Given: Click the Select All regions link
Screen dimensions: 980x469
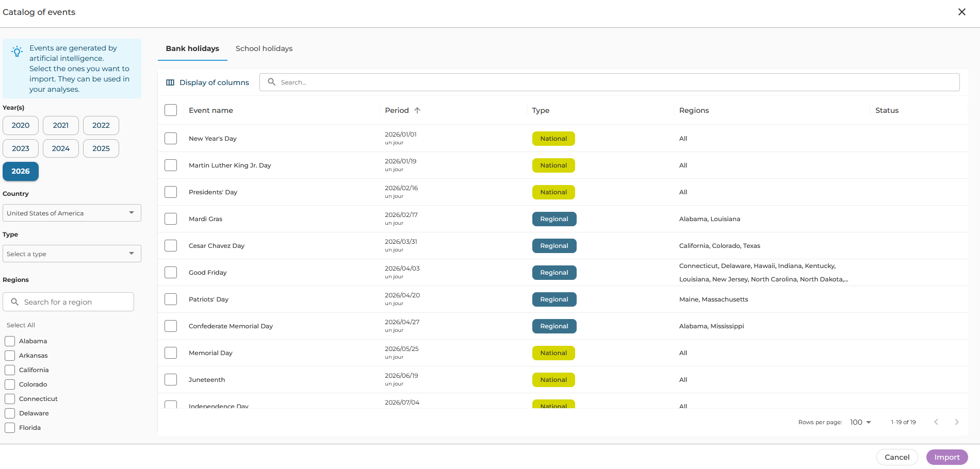Looking at the screenshot, I should [21, 325].
